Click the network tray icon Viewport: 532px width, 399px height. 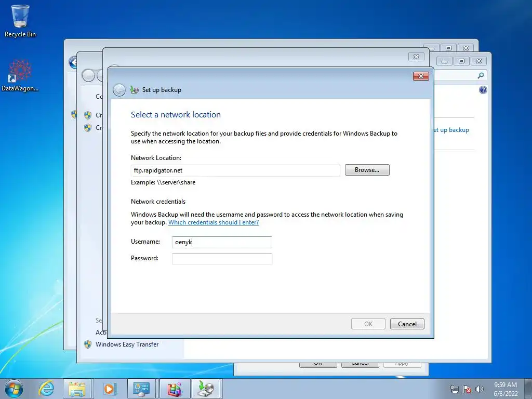454,389
